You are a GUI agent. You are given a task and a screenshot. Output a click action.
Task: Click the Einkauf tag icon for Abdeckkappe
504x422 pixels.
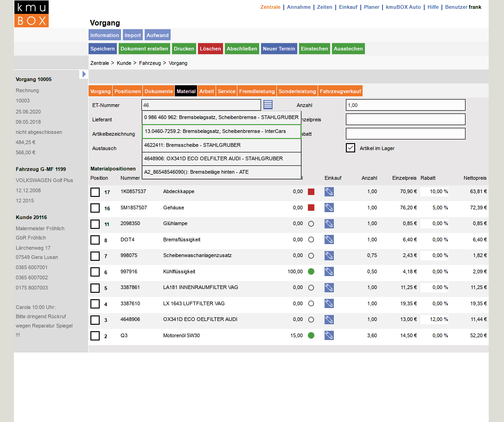click(x=329, y=192)
